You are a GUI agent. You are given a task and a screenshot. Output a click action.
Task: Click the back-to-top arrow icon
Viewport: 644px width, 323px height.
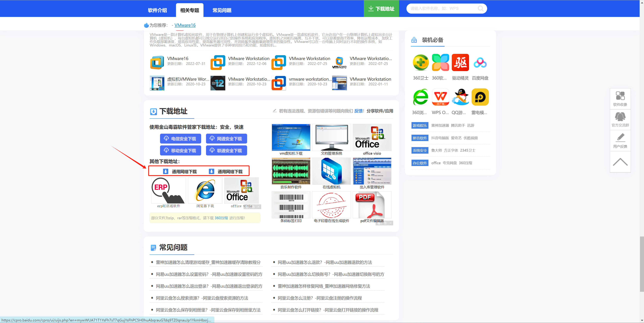tap(620, 162)
